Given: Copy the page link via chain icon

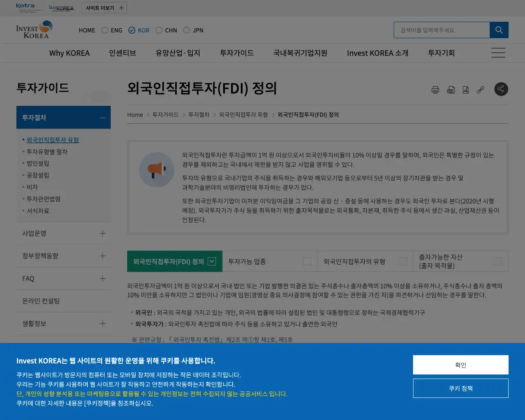Looking at the screenshot, I should (x=480, y=89).
